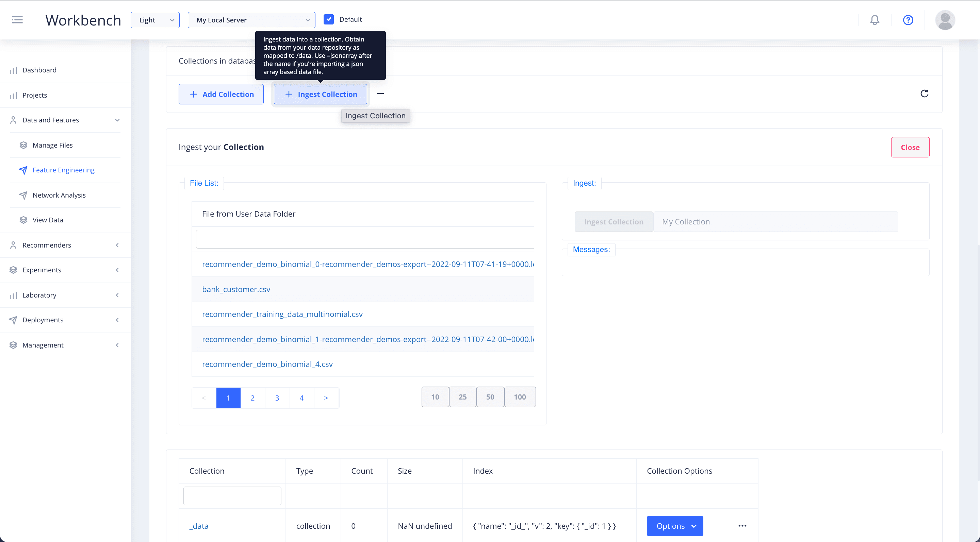Click the My Collection name field
980x542 pixels.
click(775, 222)
